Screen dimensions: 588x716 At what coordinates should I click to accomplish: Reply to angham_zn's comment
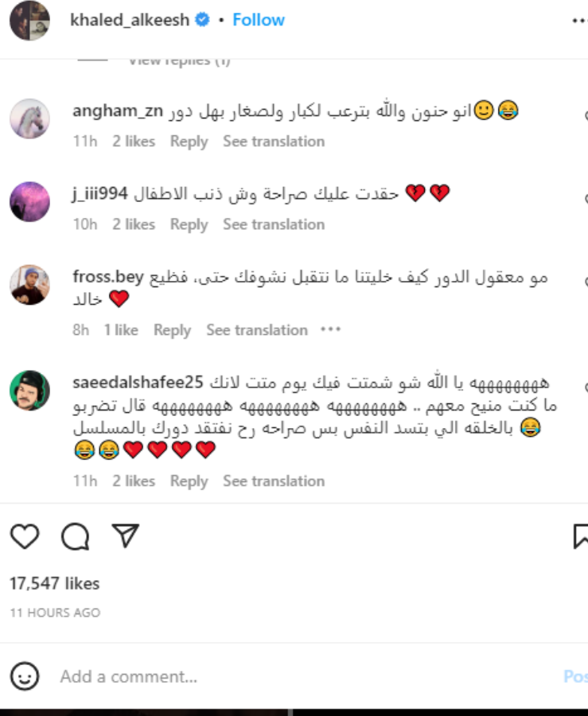189,142
